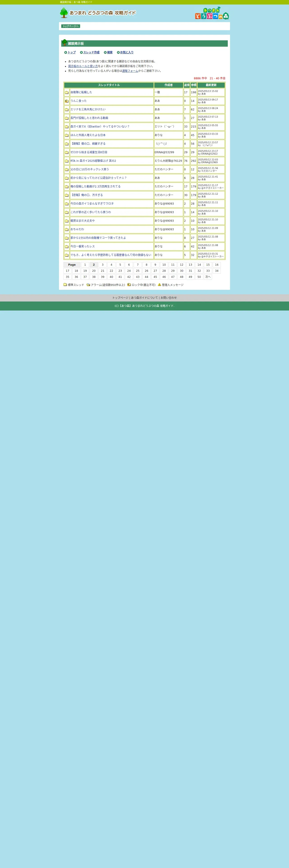
Task: Open the thread titled 自衛隊に転職した
Action: [x=81, y=92]
